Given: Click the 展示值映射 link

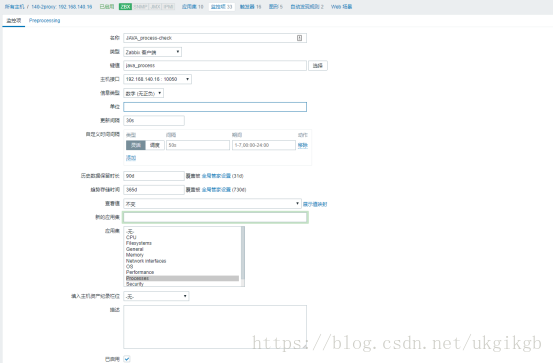Looking at the screenshot, I should click(315, 204).
